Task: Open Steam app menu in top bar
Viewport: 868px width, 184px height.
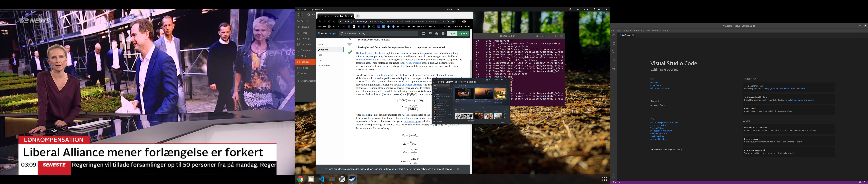Action: 317,9
